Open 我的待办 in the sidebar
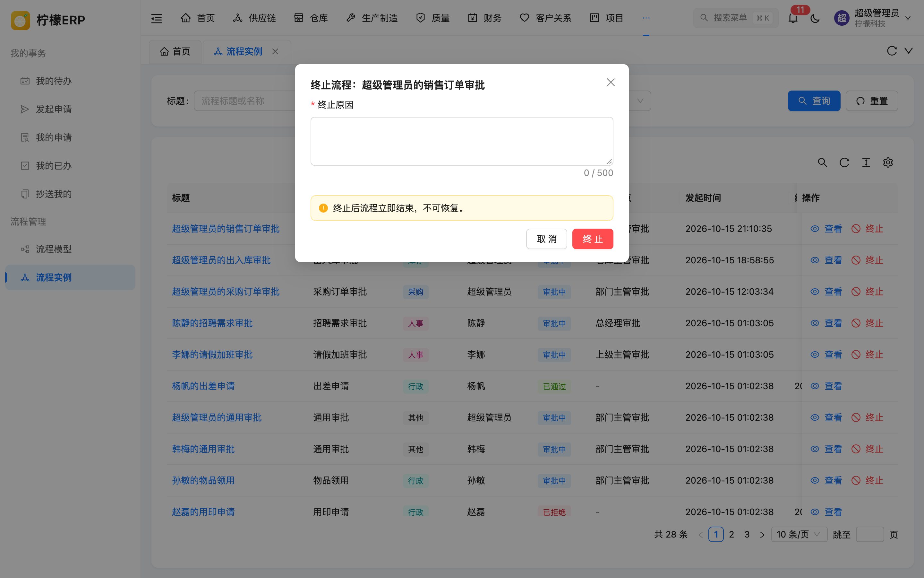 tap(70, 81)
